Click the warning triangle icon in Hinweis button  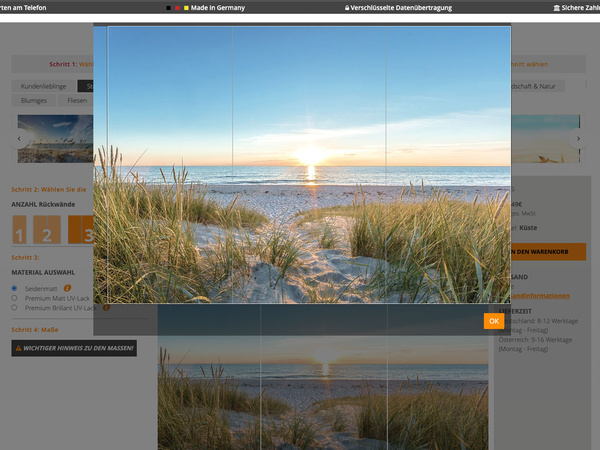point(18,348)
